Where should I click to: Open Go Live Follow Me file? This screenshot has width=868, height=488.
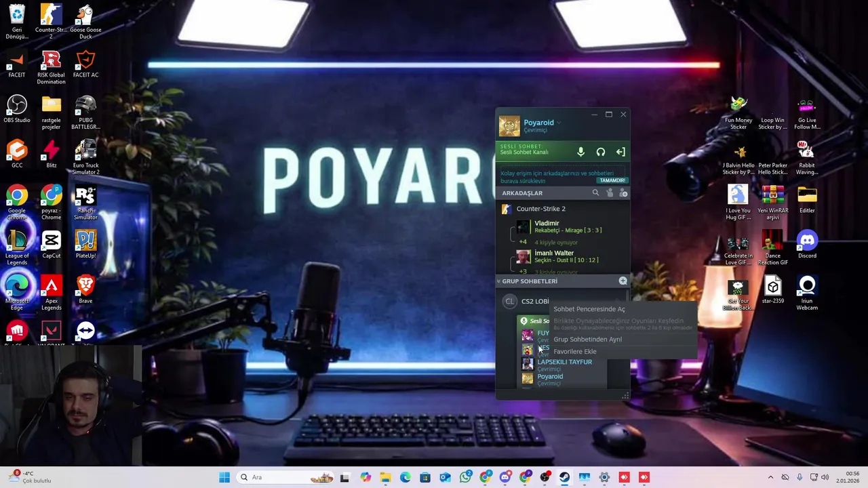click(x=807, y=113)
